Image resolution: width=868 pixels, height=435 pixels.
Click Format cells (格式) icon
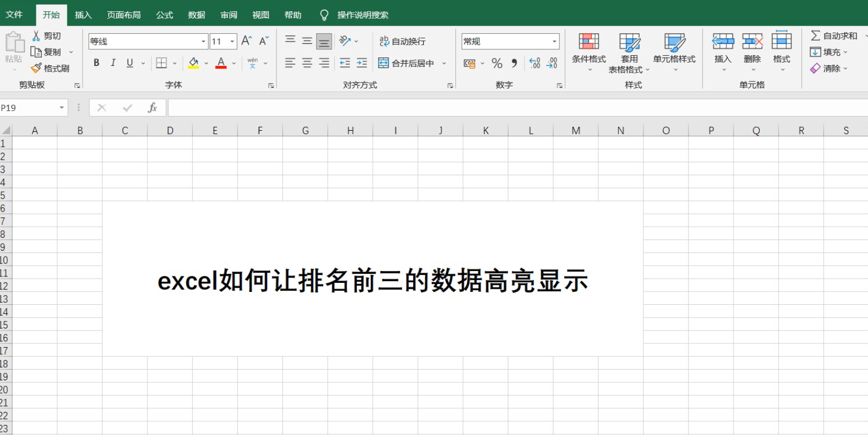point(782,40)
